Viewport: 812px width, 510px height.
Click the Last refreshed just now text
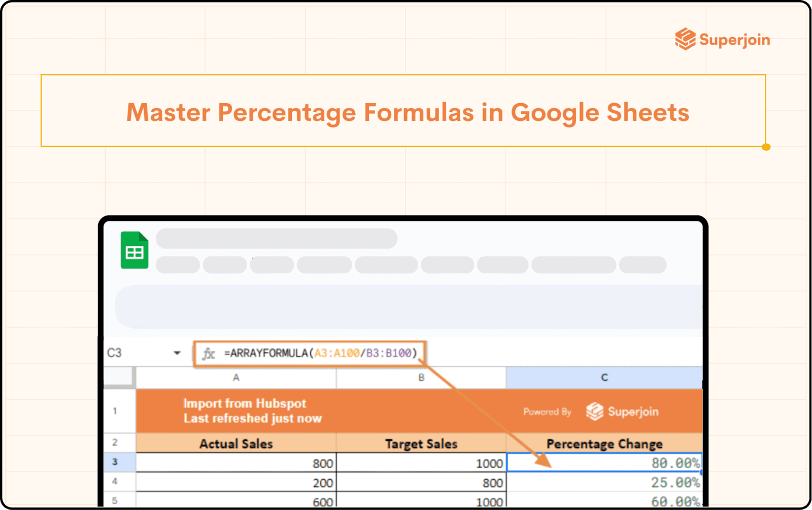253,418
